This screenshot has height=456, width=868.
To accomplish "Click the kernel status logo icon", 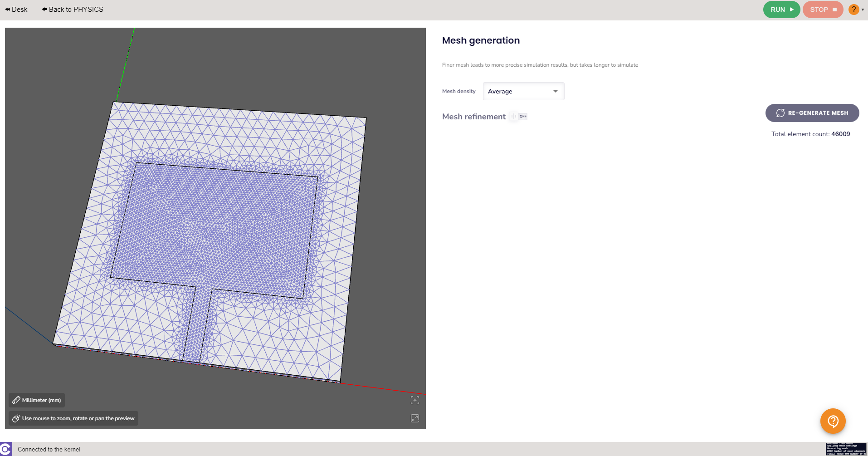I will tap(6, 449).
